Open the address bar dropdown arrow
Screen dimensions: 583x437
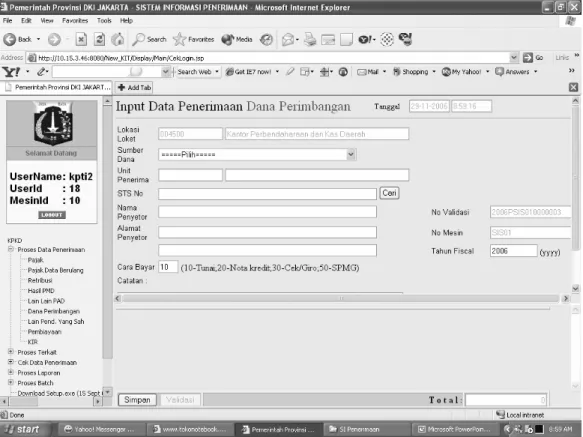tap(514, 58)
